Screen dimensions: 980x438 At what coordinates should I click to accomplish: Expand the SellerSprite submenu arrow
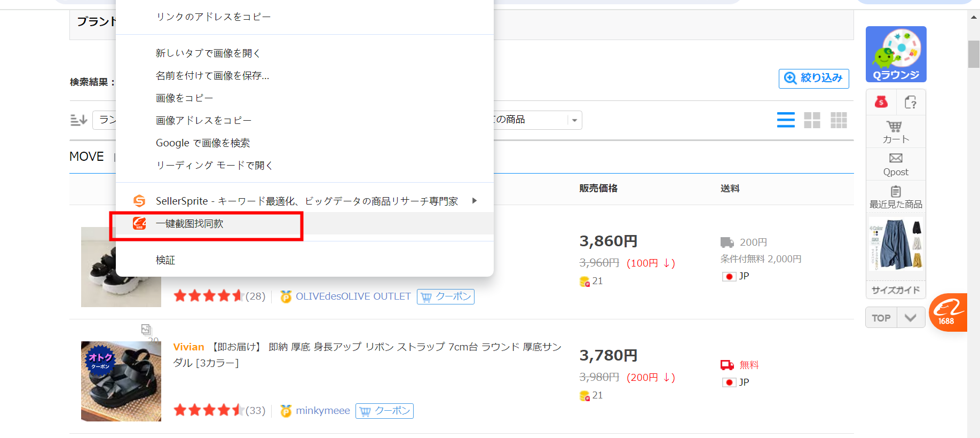(475, 201)
